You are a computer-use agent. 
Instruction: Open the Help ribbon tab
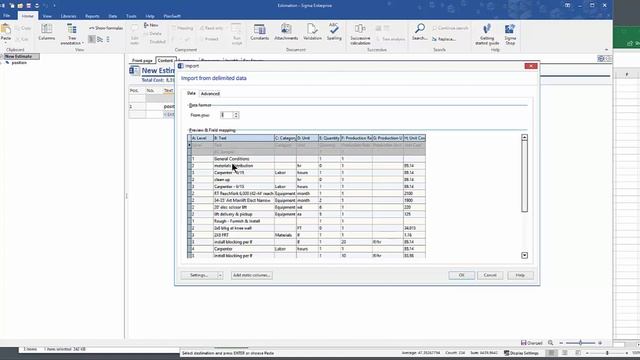click(150, 16)
